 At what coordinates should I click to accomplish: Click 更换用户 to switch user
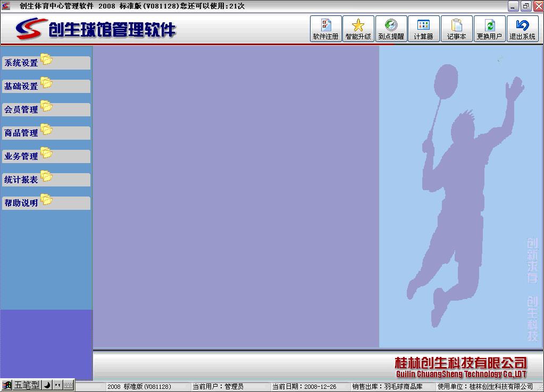coord(489,29)
